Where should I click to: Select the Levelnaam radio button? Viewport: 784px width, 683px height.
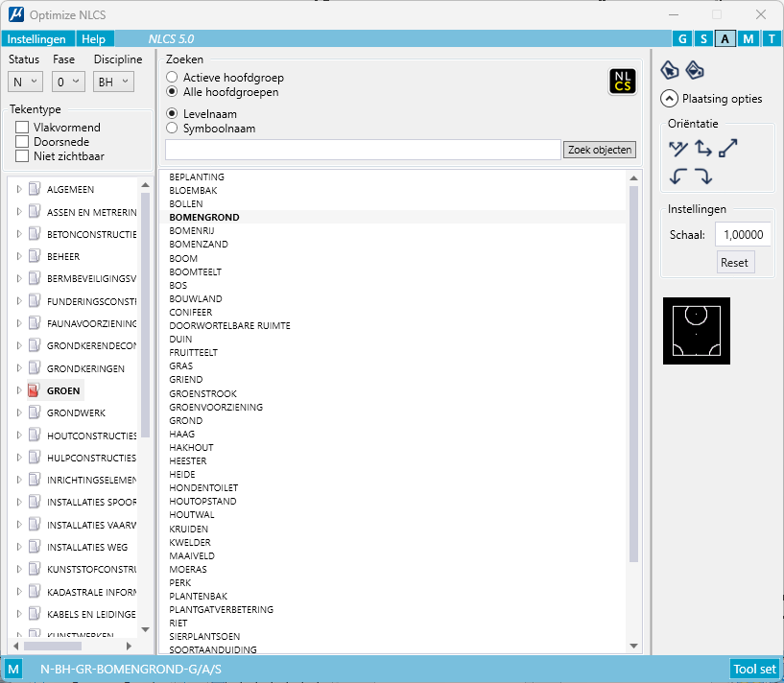click(172, 113)
